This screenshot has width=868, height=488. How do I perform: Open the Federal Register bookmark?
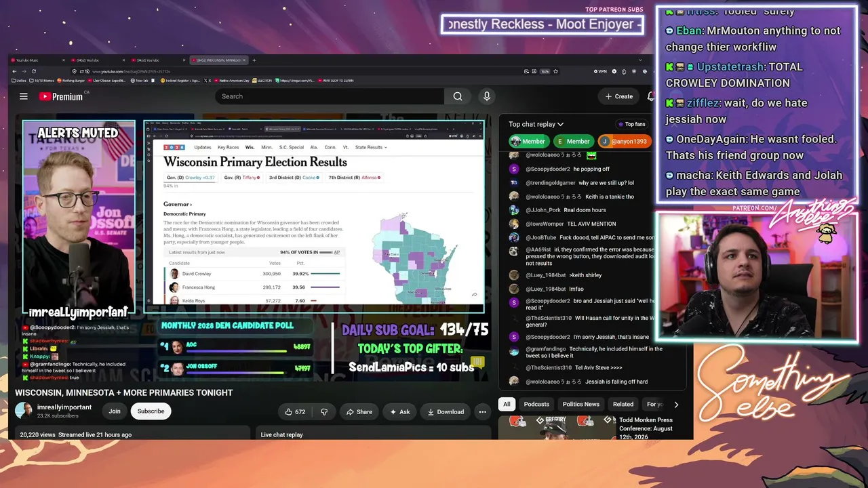[x=180, y=81]
